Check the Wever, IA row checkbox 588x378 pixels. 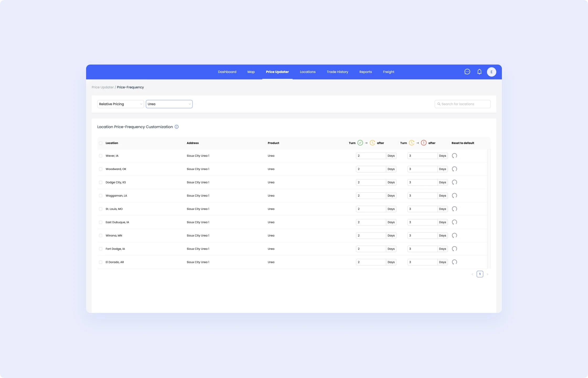[101, 156]
